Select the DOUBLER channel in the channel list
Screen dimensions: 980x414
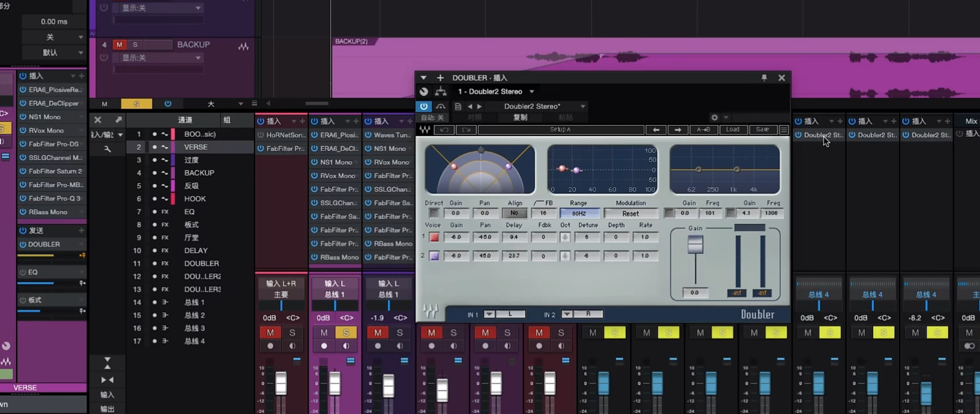click(201, 263)
